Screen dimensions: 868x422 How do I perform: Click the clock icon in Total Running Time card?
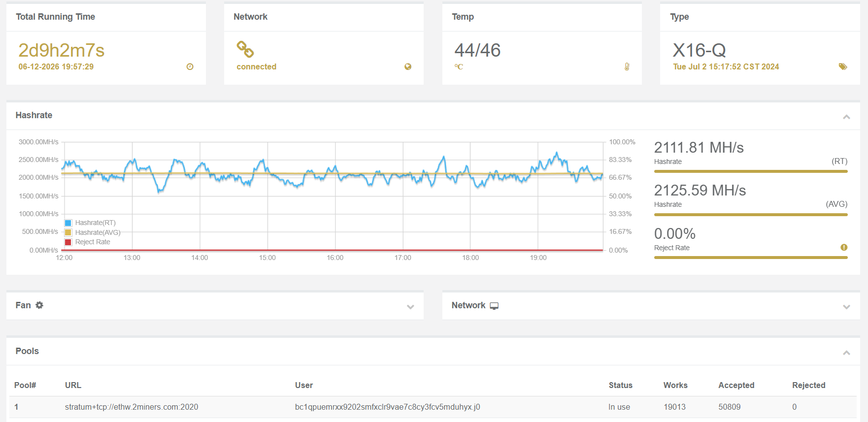coord(190,66)
